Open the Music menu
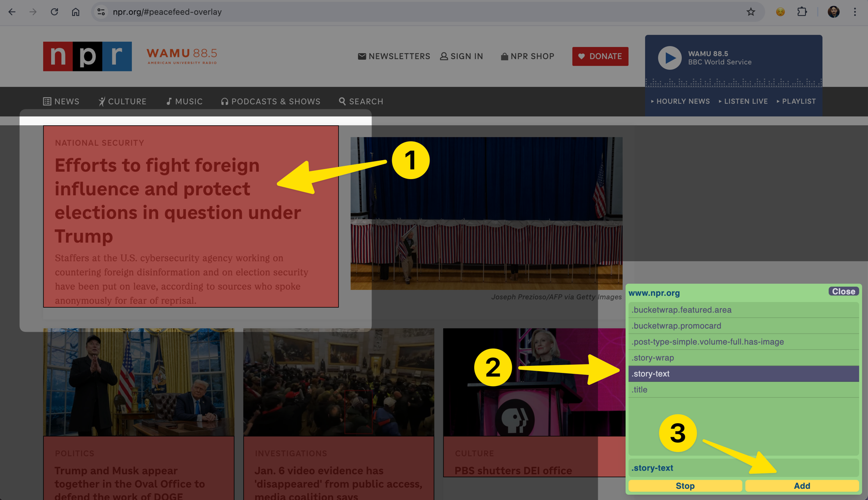This screenshot has width=868, height=500. tap(184, 101)
